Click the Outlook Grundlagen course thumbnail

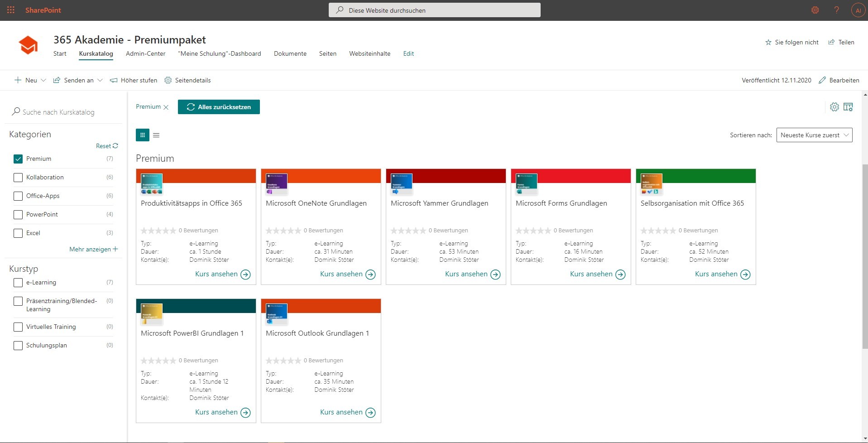(277, 314)
